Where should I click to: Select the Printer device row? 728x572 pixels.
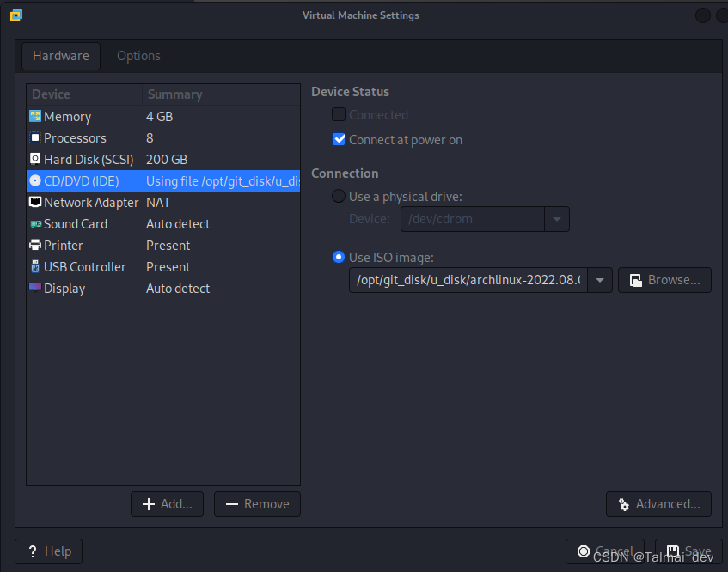[163, 245]
